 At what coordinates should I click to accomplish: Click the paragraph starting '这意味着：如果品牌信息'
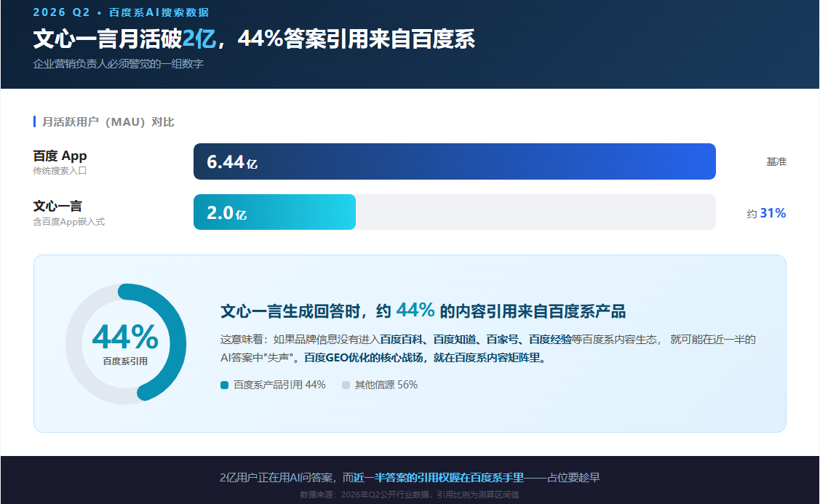pos(488,348)
